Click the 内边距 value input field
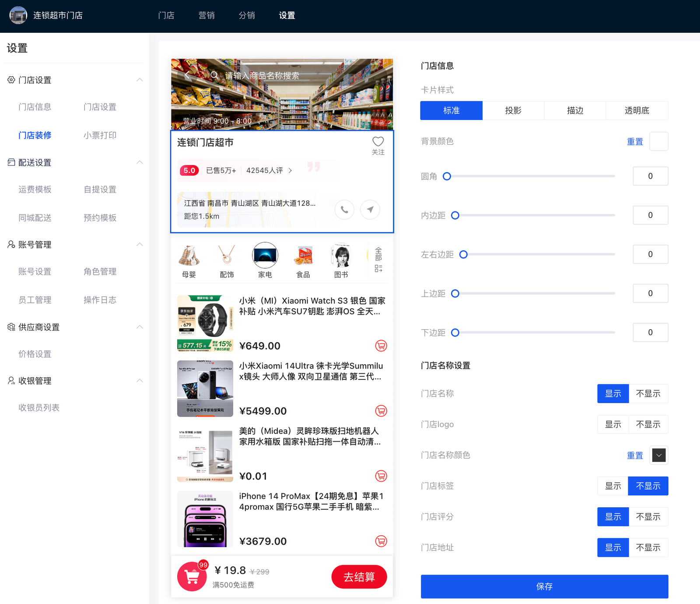The height and width of the screenshot is (604, 700). [x=650, y=215]
